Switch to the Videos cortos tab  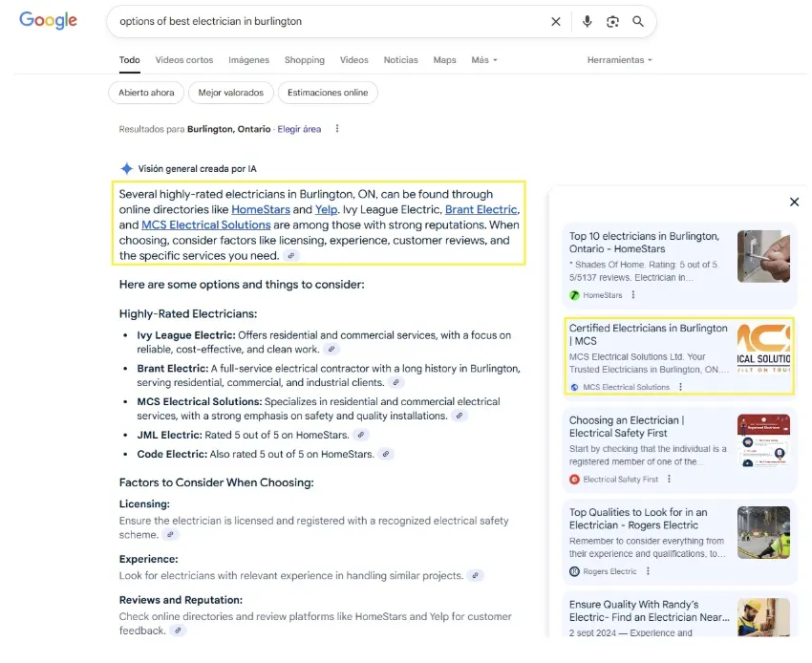tap(184, 60)
